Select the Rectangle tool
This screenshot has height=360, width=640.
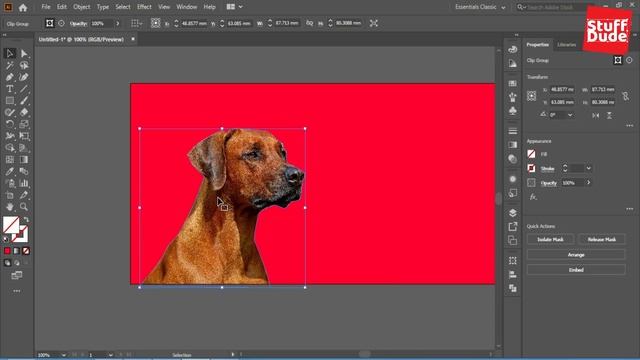tap(10, 101)
